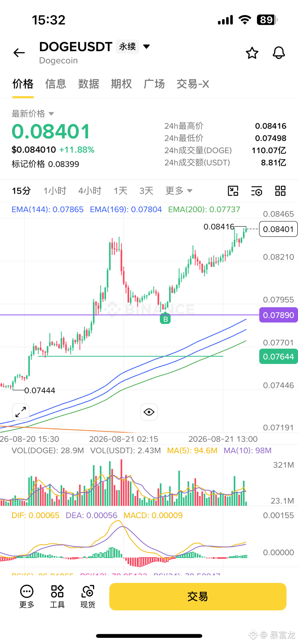The height and width of the screenshot is (644, 298).
Task: Tap the current price tag 0.08401 on axis
Action: [x=278, y=229]
